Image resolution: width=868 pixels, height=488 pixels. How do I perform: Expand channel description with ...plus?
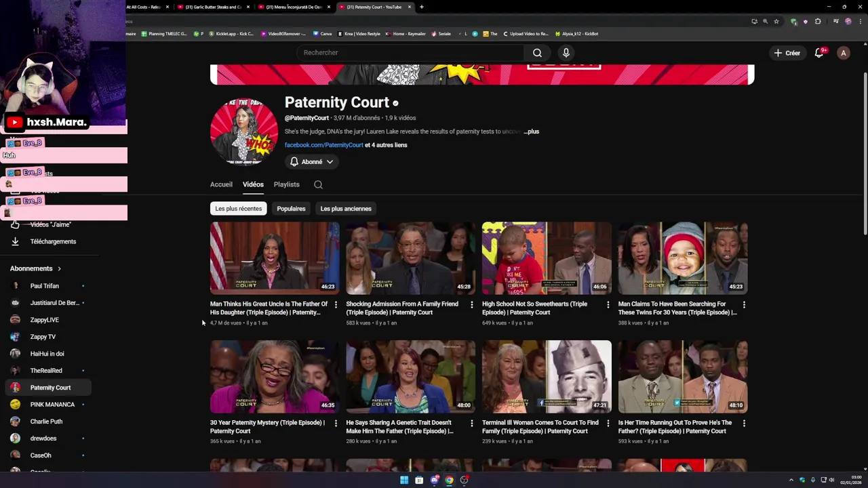pyautogui.click(x=532, y=131)
